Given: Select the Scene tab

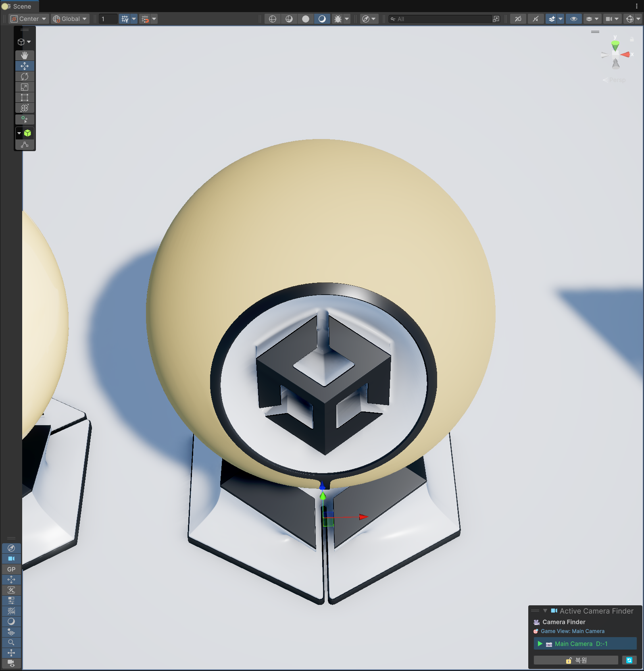Looking at the screenshot, I should click(x=19, y=6).
